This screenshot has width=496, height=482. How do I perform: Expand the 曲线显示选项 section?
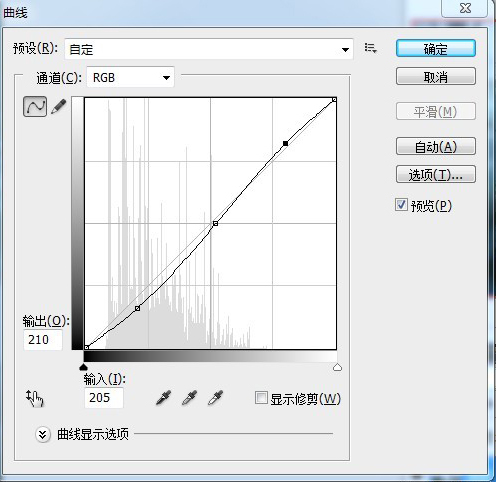click(43, 434)
